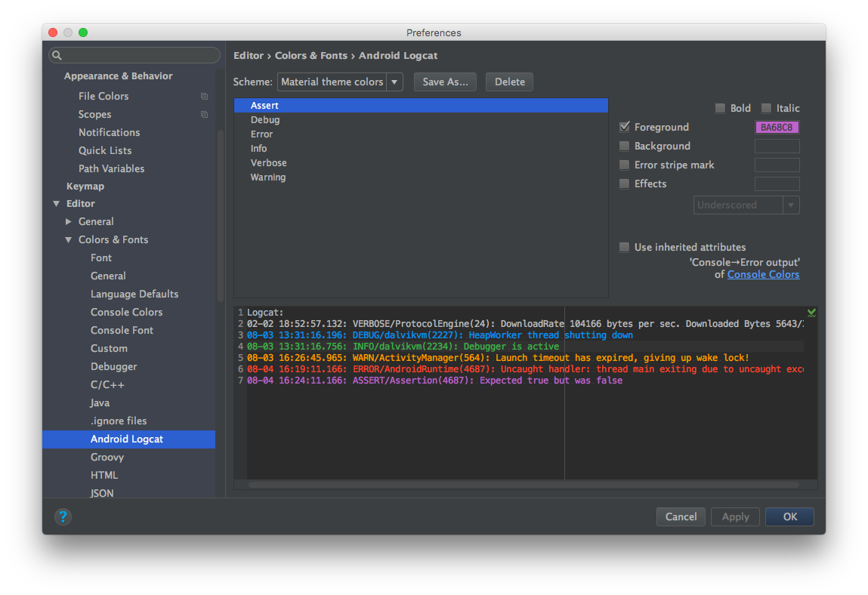Toggle the Italic checkbox

coord(765,108)
